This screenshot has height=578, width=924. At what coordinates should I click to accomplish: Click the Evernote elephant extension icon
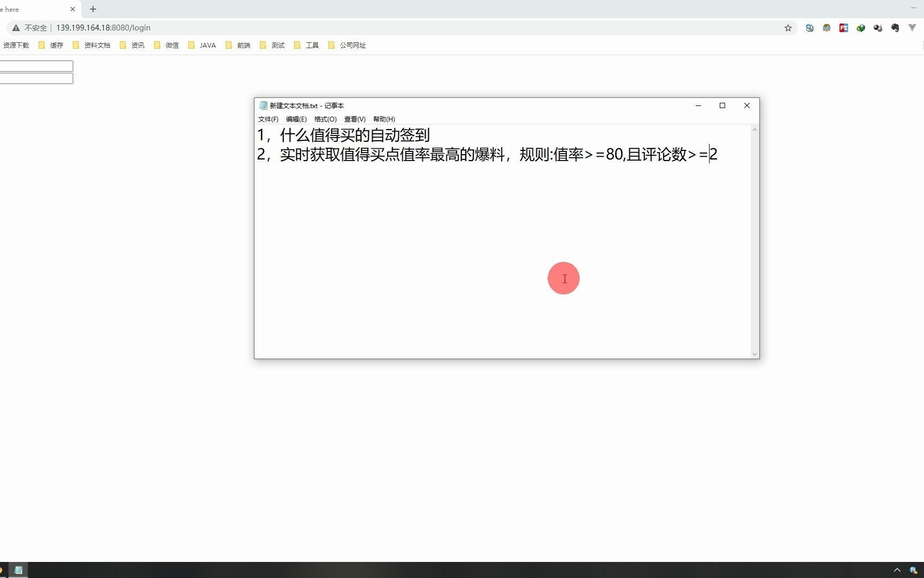click(895, 28)
